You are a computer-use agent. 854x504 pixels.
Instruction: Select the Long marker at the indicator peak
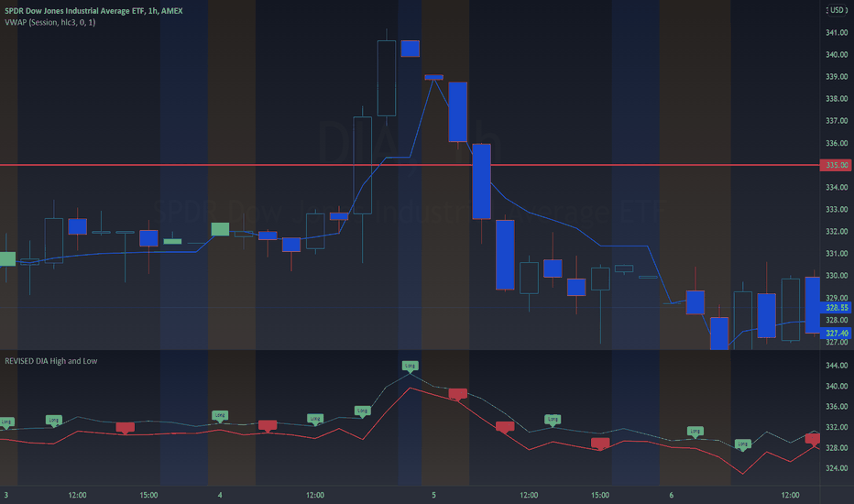pyautogui.click(x=411, y=366)
